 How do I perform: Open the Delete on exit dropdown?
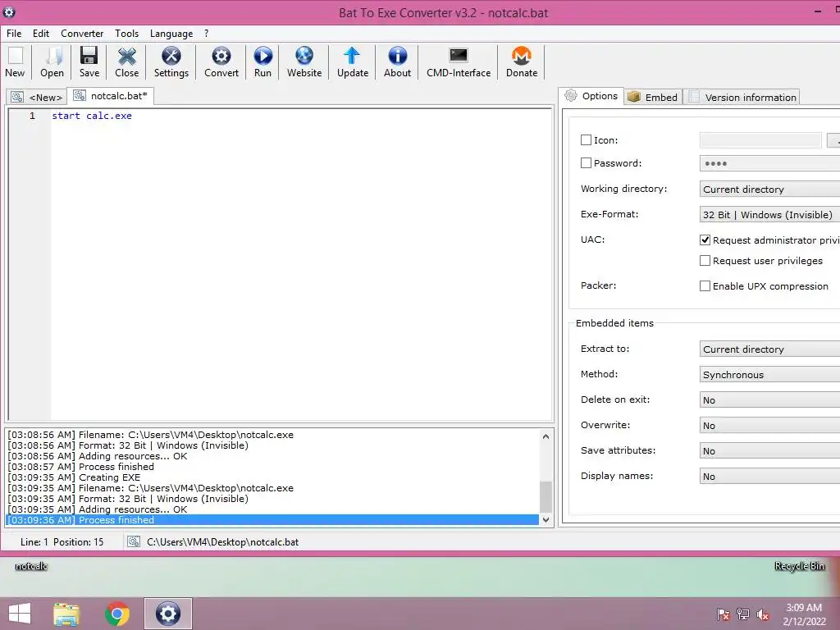(x=769, y=400)
